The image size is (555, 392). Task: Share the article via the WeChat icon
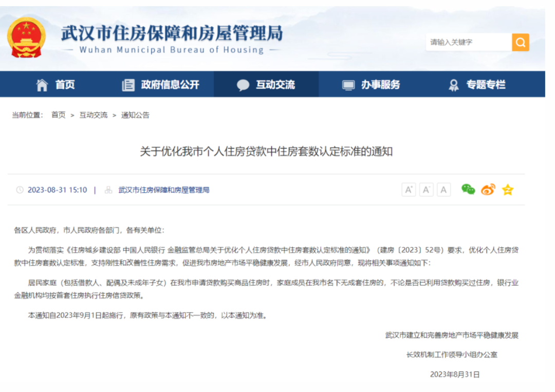click(468, 190)
